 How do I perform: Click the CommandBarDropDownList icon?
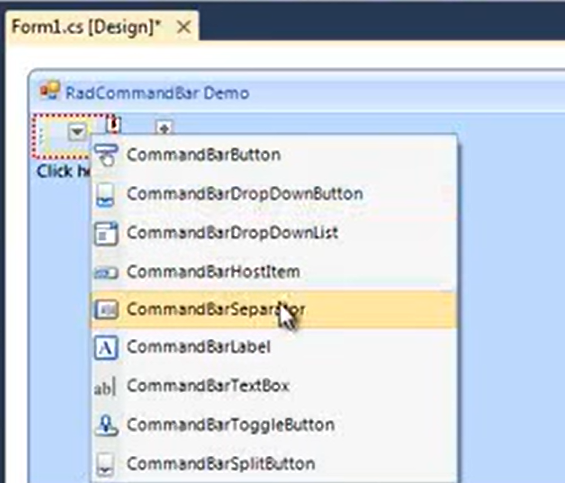tap(106, 234)
